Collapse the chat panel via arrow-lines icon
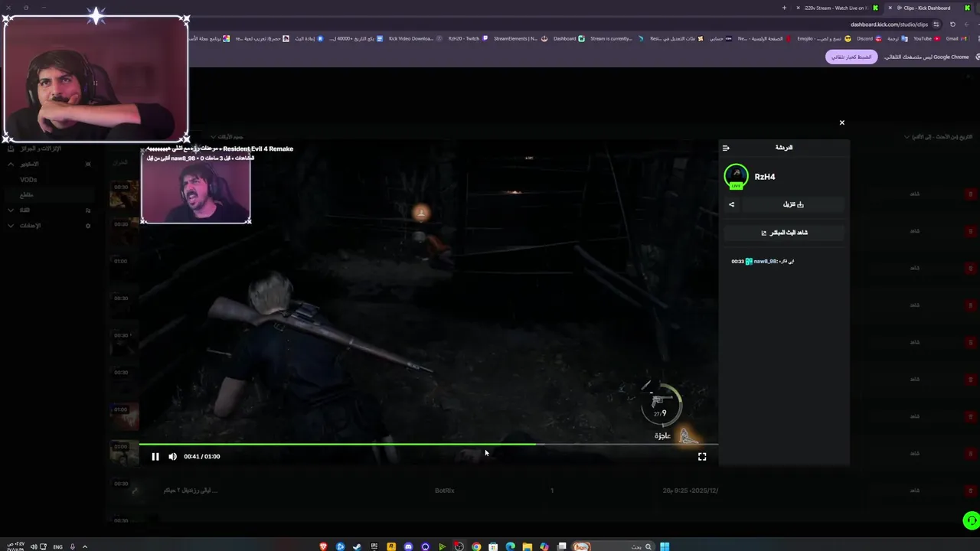 coord(726,148)
